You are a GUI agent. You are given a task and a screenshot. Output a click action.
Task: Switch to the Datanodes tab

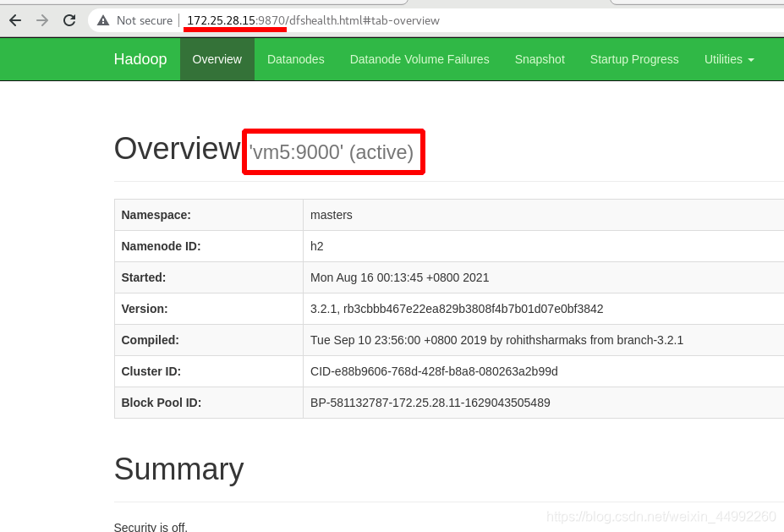[295, 59]
